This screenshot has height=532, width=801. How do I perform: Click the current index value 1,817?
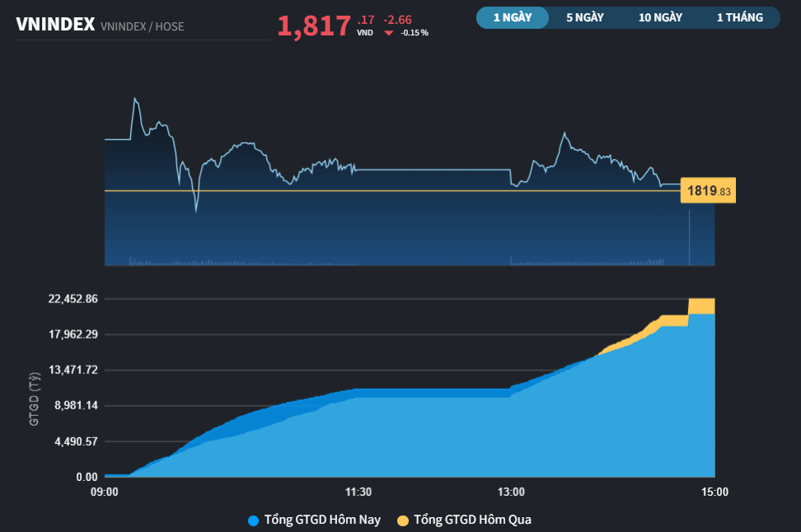314,26
